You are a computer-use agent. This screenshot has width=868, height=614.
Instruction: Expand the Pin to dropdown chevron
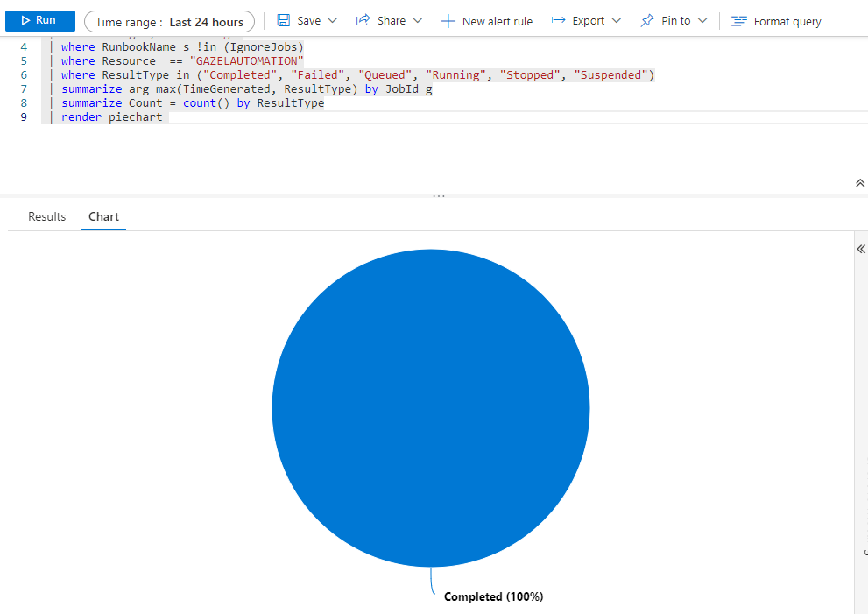click(702, 20)
